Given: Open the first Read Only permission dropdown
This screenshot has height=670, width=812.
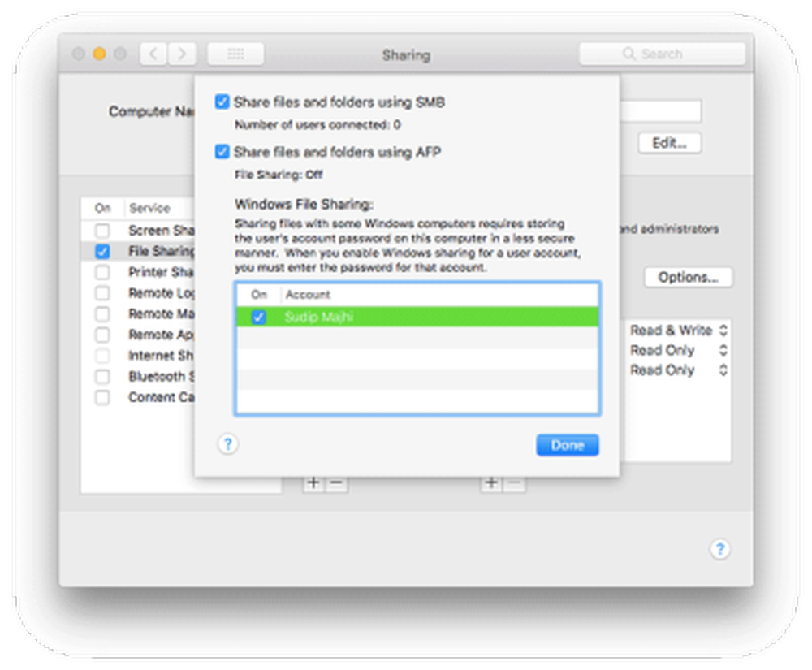Looking at the screenshot, I should (x=678, y=350).
